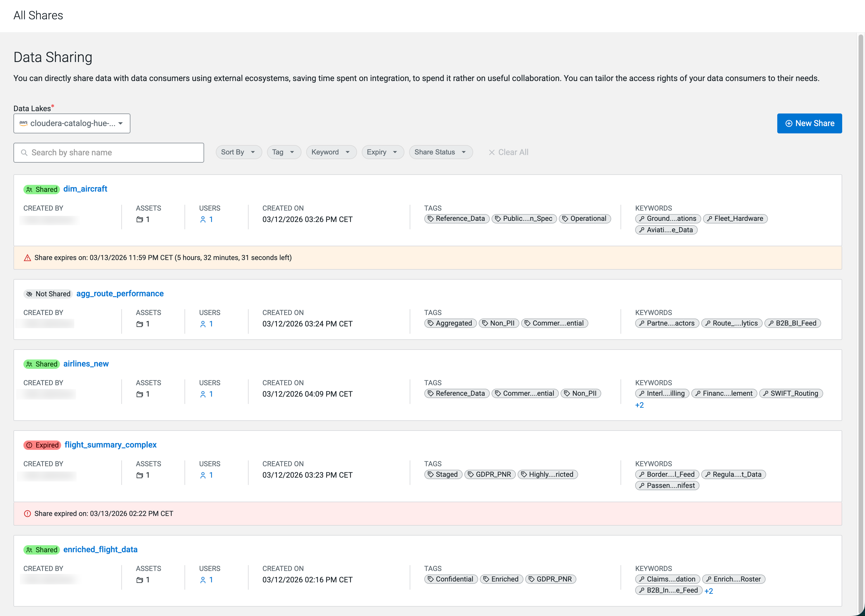Open the airlines_new share link

tap(86, 364)
